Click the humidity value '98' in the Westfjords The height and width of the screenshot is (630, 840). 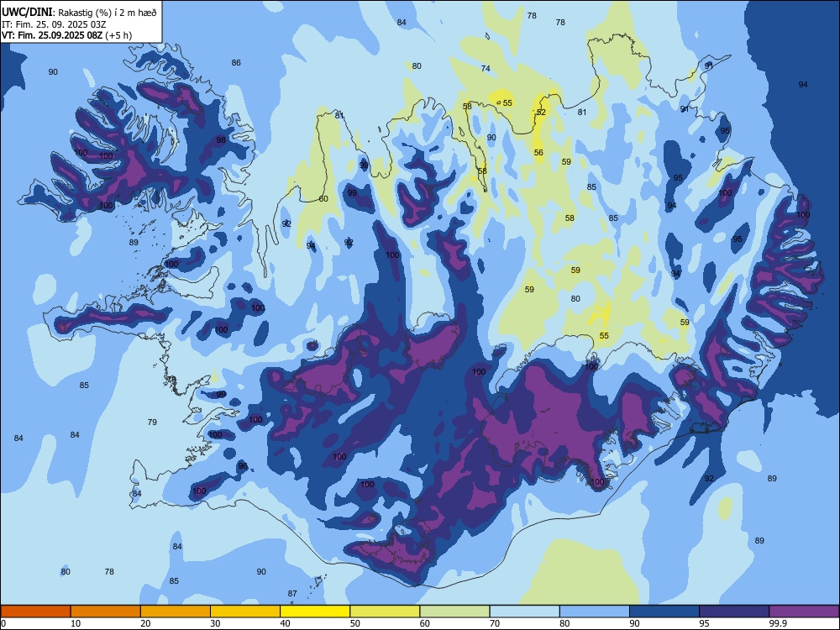(x=221, y=139)
